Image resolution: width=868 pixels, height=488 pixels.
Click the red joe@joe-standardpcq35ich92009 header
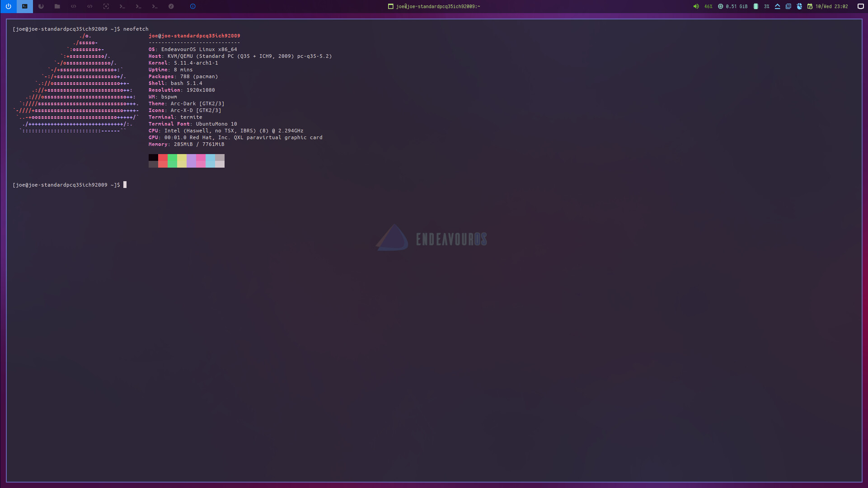(x=194, y=36)
